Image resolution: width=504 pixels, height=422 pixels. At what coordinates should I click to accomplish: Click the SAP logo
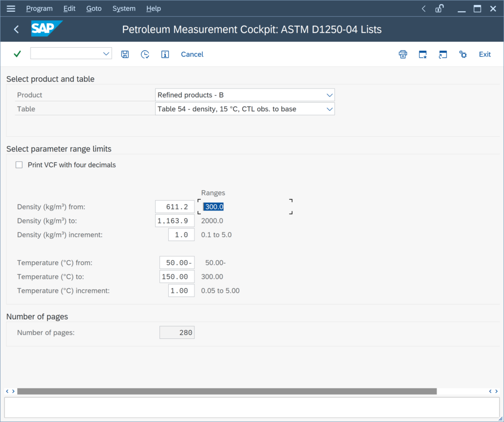pyautogui.click(x=46, y=29)
